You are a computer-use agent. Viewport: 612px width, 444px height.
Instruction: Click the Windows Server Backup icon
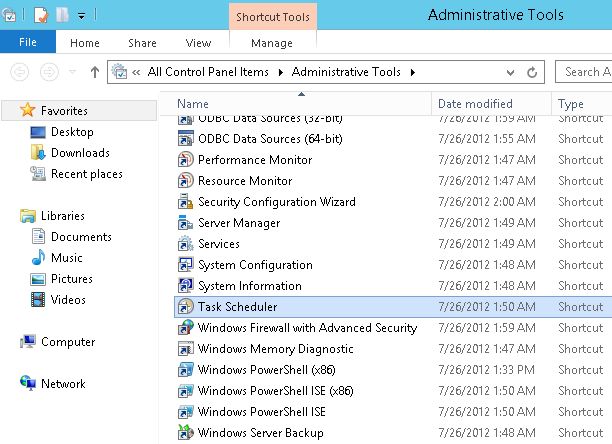click(185, 433)
